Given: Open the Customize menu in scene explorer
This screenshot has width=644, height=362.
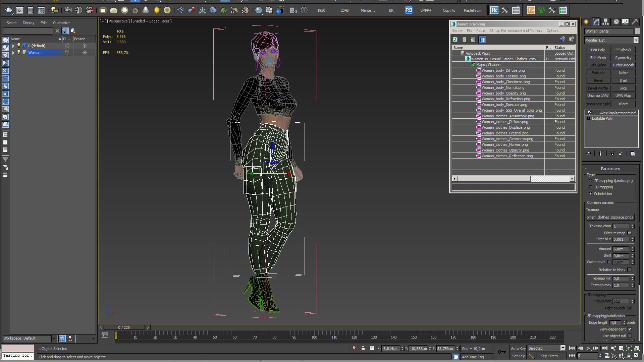Looking at the screenshot, I should [61, 23].
